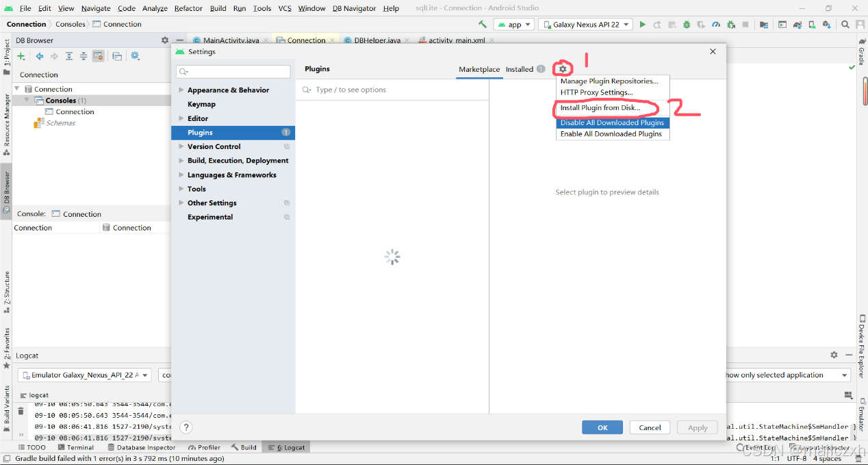Image resolution: width=868 pixels, height=465 pixels.
Task: Collapse all items in DB Browser tree
Action: (84, 56)
